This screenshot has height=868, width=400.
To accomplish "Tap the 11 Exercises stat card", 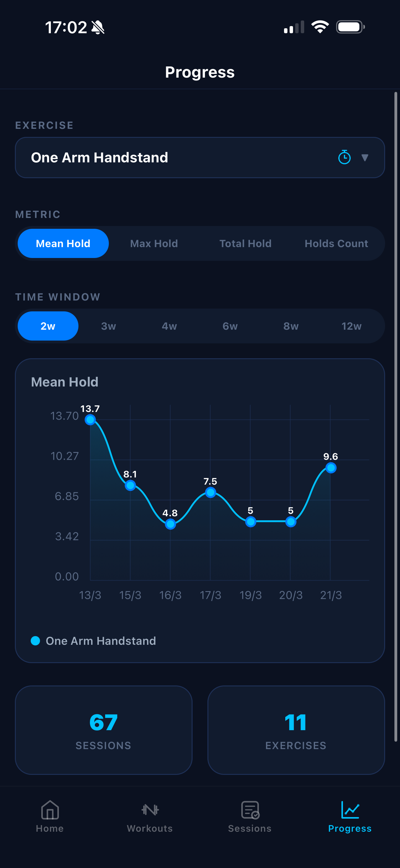I will click(296, 730).
